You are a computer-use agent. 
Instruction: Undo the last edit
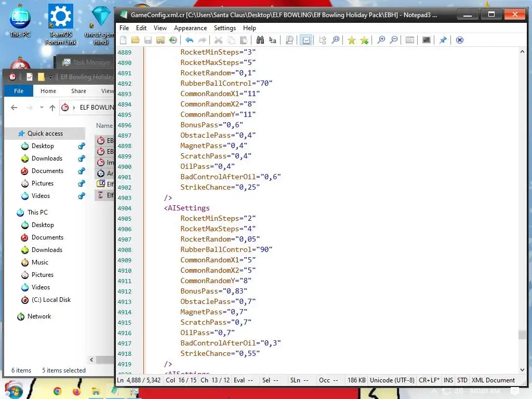[189, 40]
